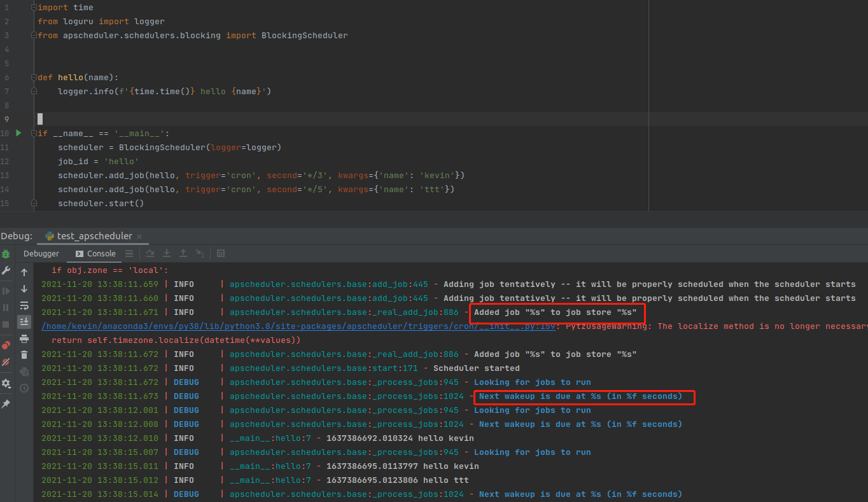Open the wrench configuration settings icon
868x502 pixels.
6,270
